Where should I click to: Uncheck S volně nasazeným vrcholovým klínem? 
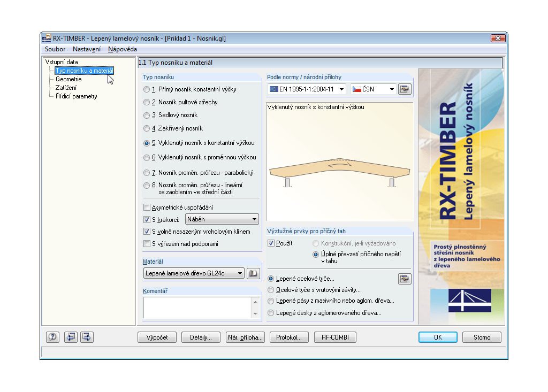tap(146, 231)
